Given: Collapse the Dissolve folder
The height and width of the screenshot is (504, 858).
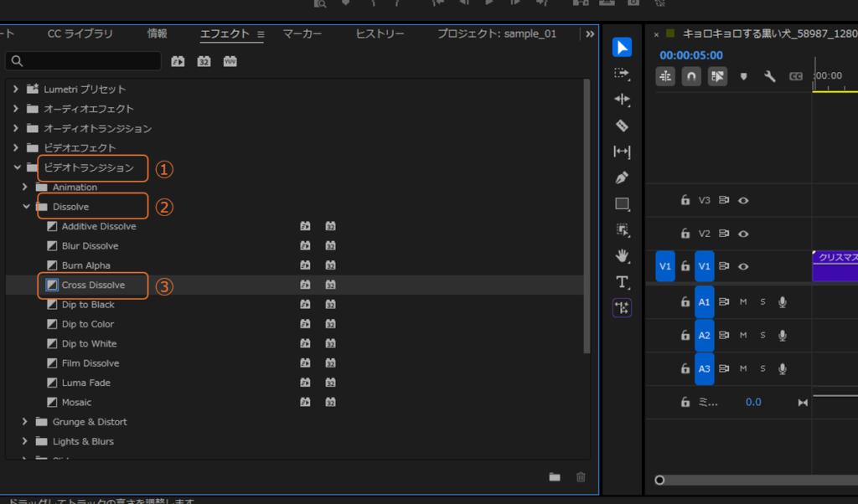Looking at the screenshot, I should [27, 207].
